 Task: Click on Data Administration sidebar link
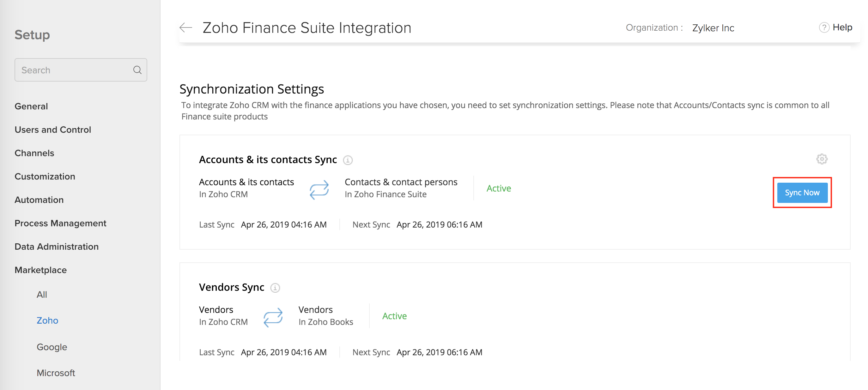click(x=57, y=247)
